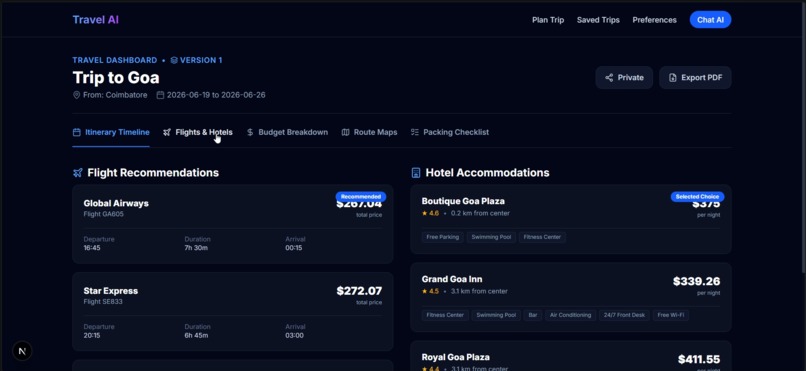Click the plane icon on Flights & Hotels tab
The width and height of the screenshot is (806, 371).
tap(167, 132)
